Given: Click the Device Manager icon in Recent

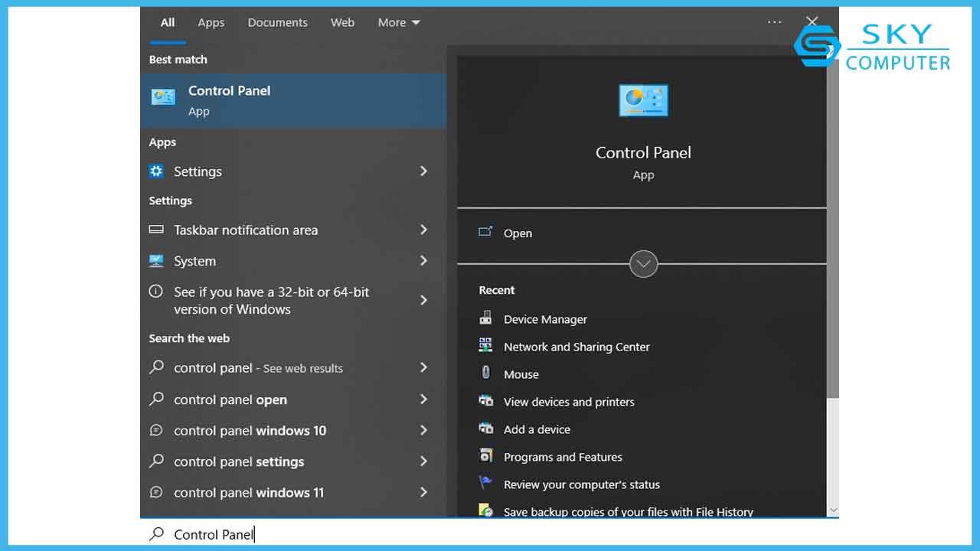Looking at the screenshot, I should point(485,318).
